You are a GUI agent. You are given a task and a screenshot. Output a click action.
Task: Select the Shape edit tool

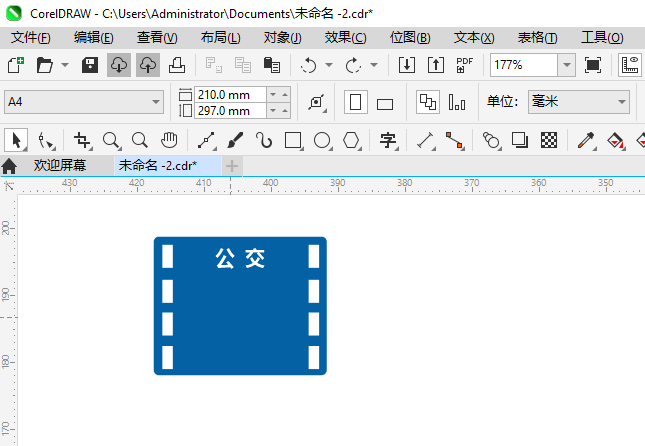46,141
